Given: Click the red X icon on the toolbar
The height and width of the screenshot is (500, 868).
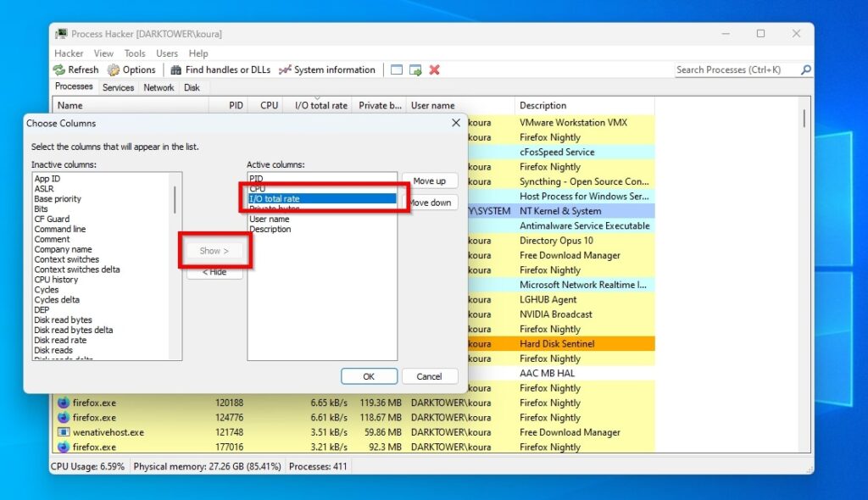Looking at the screenshot, I should pyautogui.click(x=434, y=69).
